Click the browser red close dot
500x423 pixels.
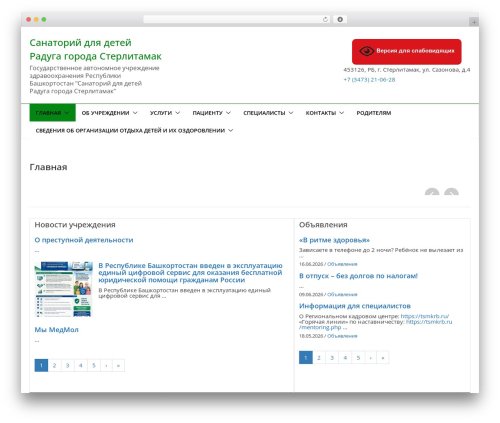pyautogui.click(x=29, y=19)
